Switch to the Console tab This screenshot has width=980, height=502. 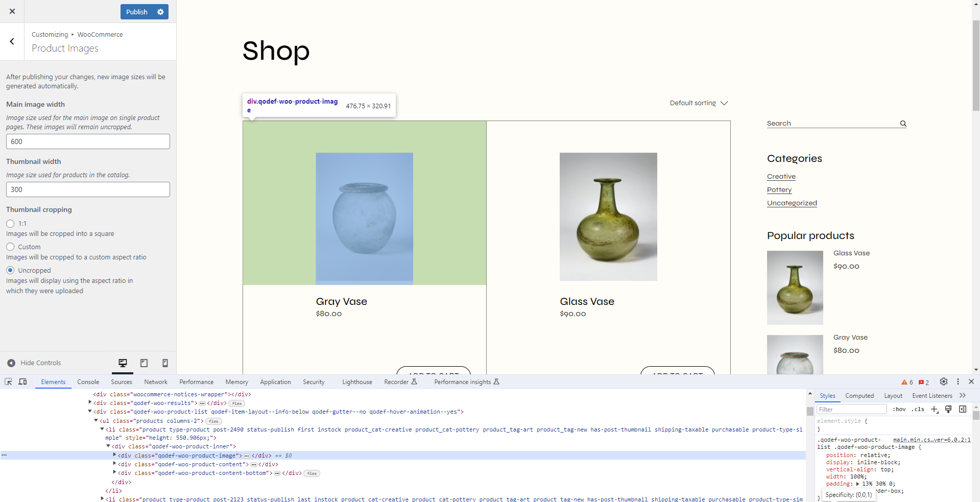pos(88,382)
